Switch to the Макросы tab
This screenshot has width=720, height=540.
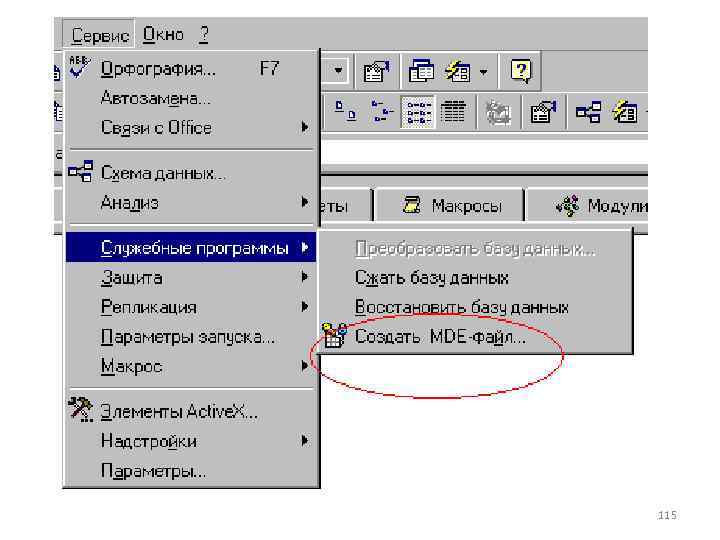[451, 205]
